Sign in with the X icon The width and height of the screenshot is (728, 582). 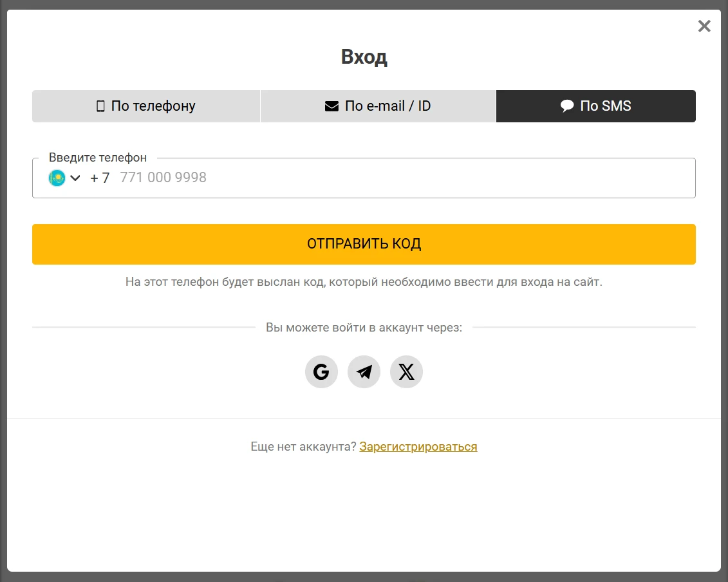pos(406,371)
